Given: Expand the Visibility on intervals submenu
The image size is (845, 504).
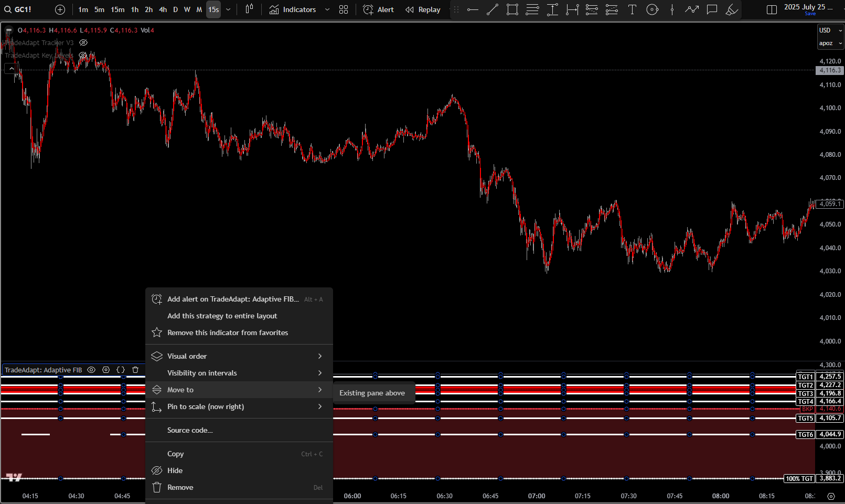Looking at the screenshot, I should tap(239, 373).
